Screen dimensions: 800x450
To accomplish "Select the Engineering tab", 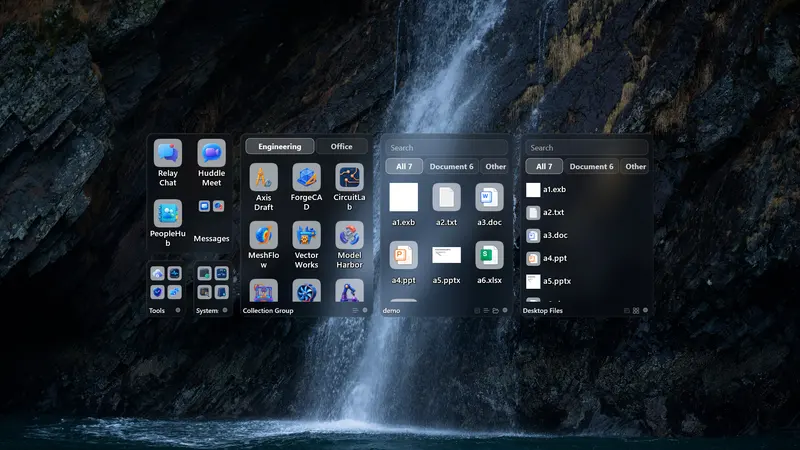I will (x=280, y=146).
